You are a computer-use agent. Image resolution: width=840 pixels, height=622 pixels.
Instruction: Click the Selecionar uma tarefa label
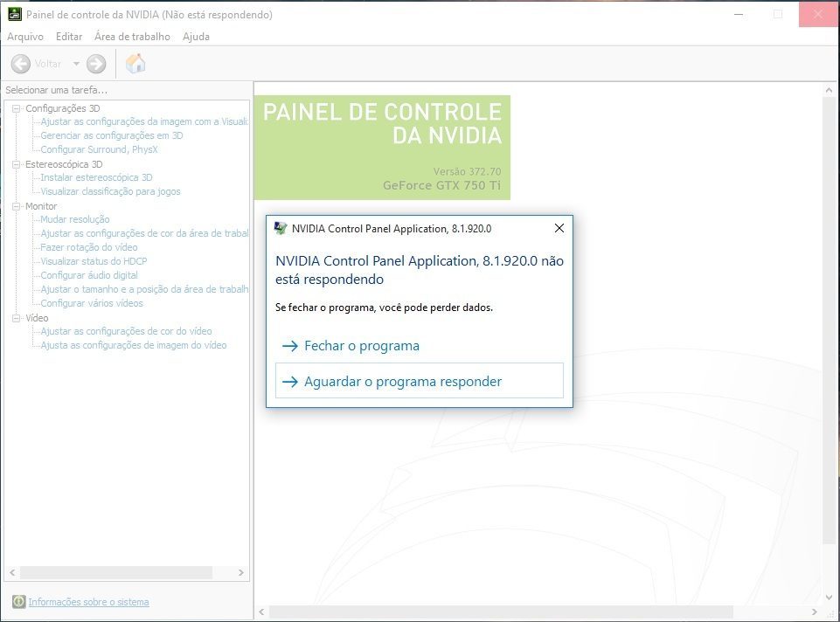click(x=56, y=90)
